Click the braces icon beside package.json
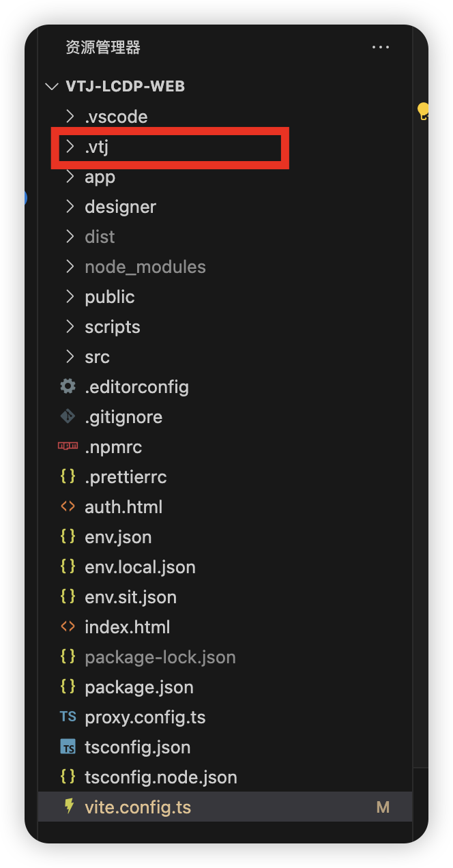The image size is (453, 868). [68, 686]
